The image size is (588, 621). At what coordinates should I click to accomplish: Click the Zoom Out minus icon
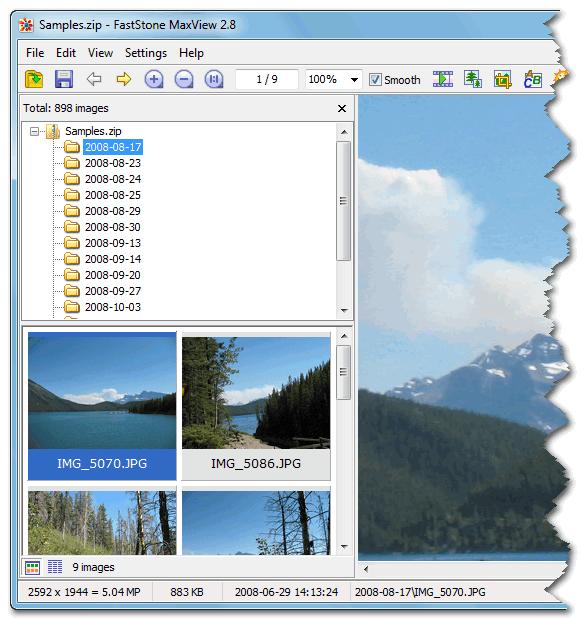pos(184,79)
